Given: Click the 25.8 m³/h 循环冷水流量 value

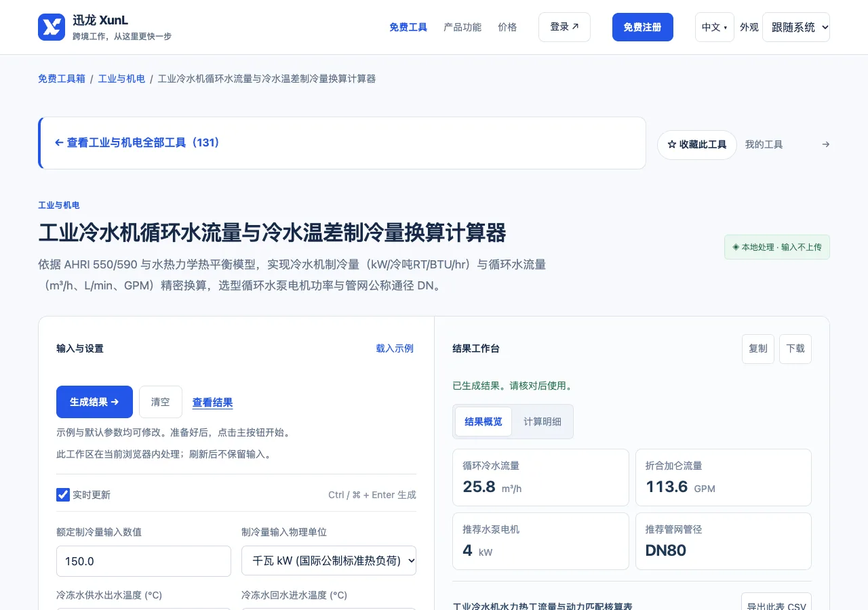Looking at the screenshot, I should [x=492, y=487].
